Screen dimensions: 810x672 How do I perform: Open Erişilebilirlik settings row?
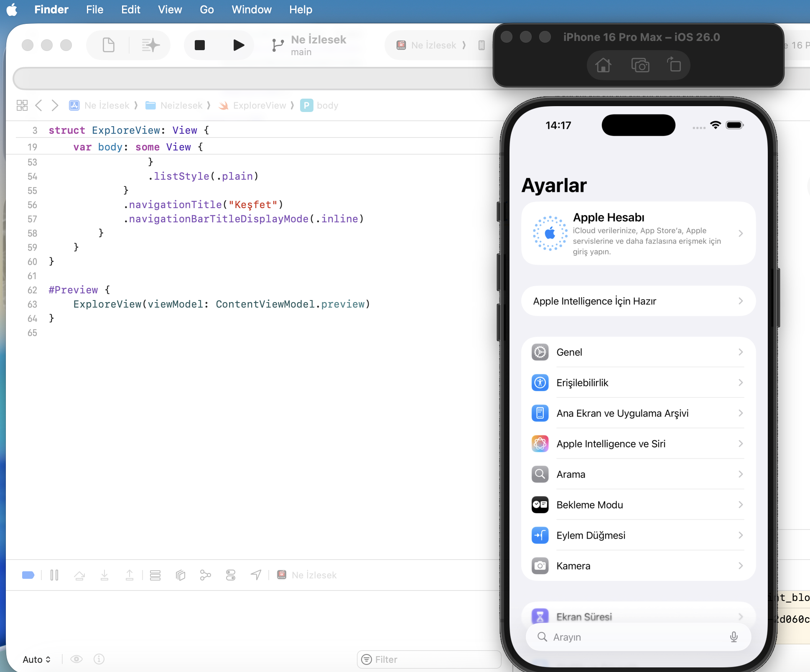point(638,382)
